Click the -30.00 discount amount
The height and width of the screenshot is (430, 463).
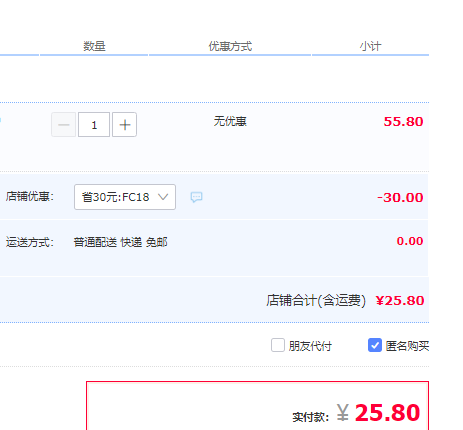[400, 198]
